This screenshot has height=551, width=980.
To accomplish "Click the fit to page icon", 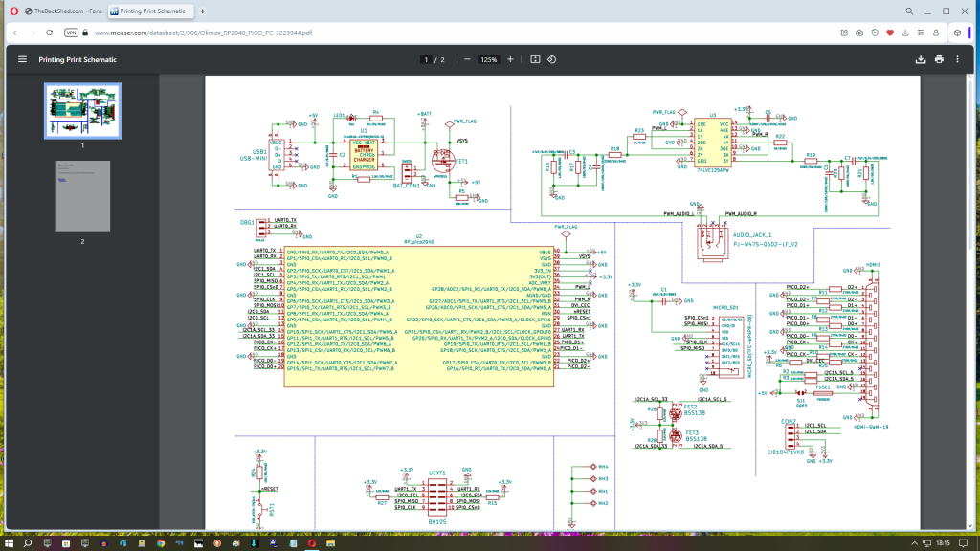I will coord(535,59).
